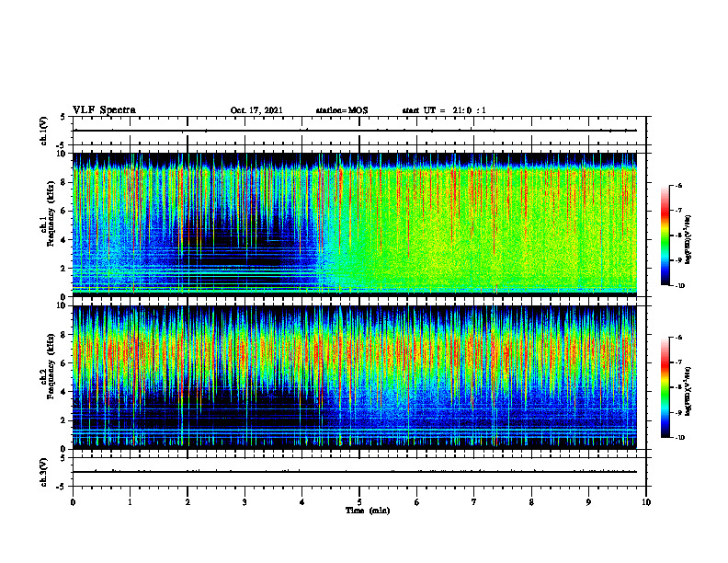The image size is (728, 563).
Task: Click the ch.3(V) waveform trace strip
Action: click(359, 472)
